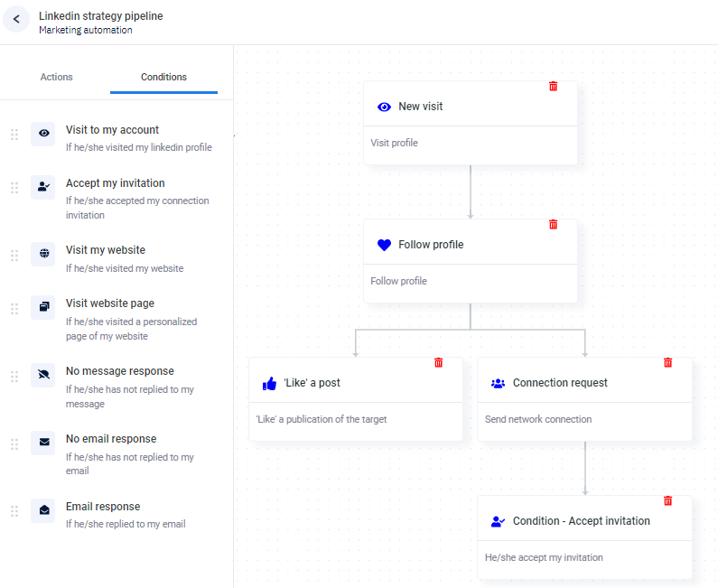718x588 pixels.
Task: Delete the Connection request node
Action: 668,362
